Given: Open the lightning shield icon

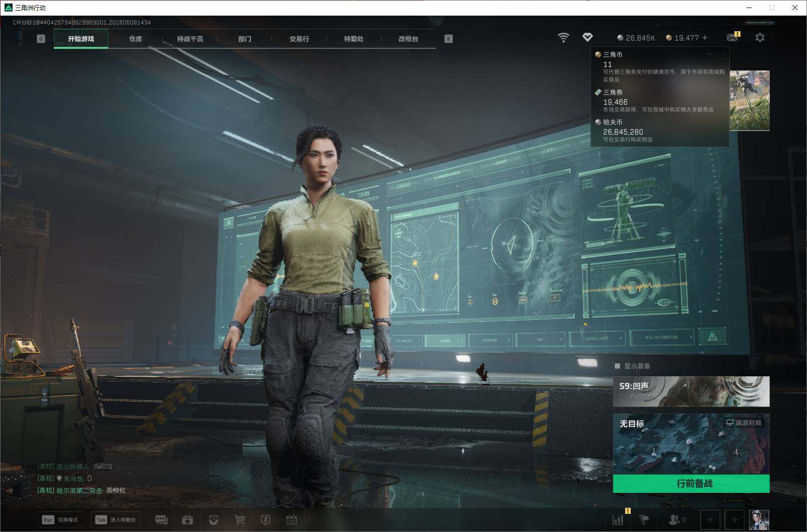Looking at the screenshot, I should [x=265, y=520].
